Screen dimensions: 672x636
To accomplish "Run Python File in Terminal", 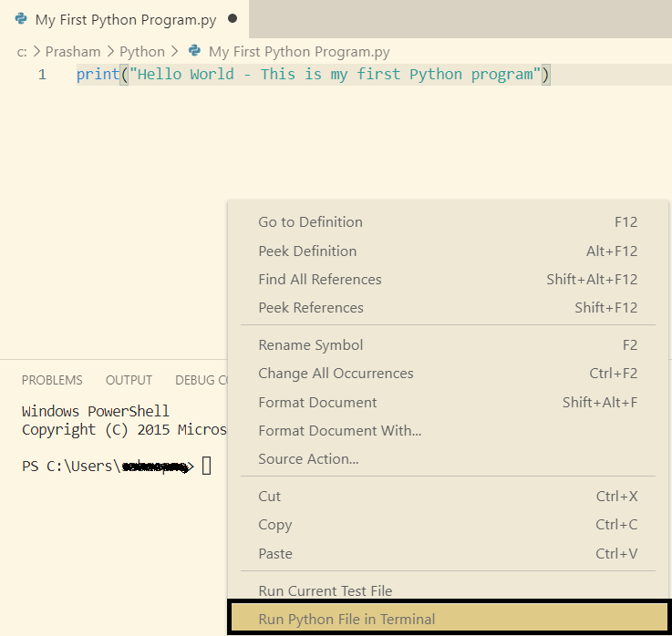I will [347, 620].
